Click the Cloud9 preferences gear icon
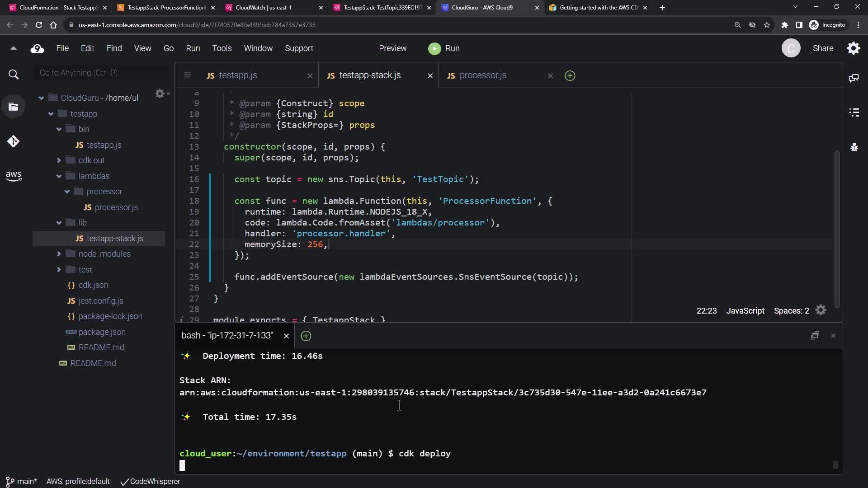This screenshot has width=868, height=488. click(x=853, y=48)
